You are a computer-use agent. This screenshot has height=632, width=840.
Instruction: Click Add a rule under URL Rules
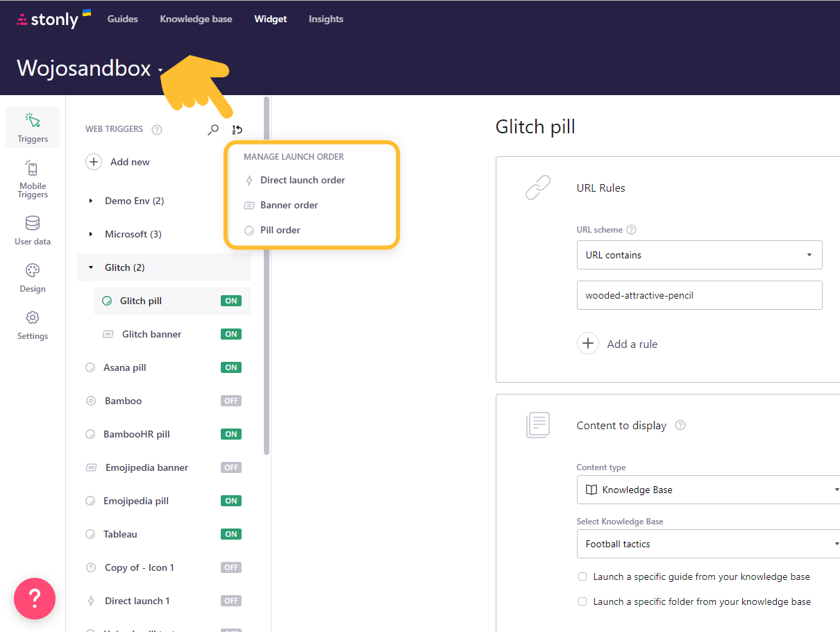[x=617, y=343]
